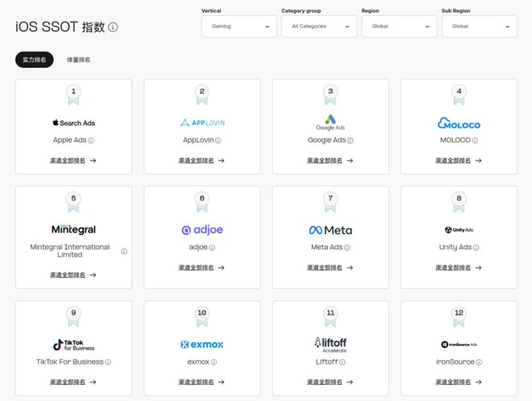Click info icon beside MOLOCO name
532x401 pixels.
475,140
